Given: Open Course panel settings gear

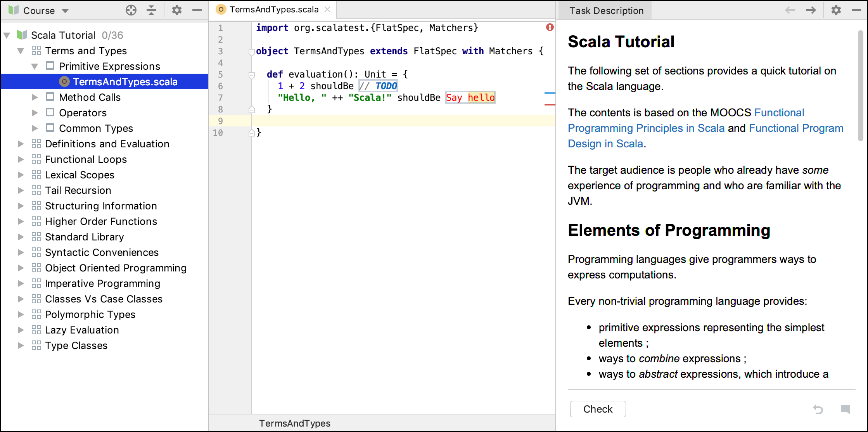Looking at the screenshot, I should 177,10.
